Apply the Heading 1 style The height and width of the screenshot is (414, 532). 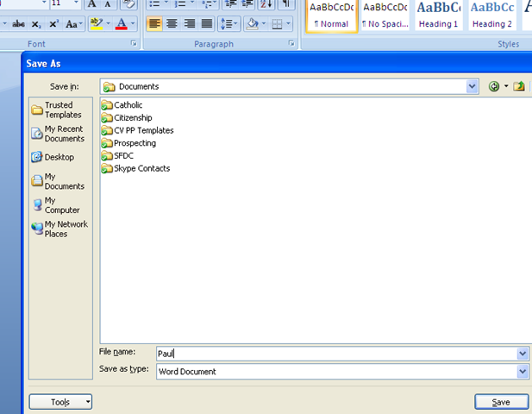click(x=439, y=16)
